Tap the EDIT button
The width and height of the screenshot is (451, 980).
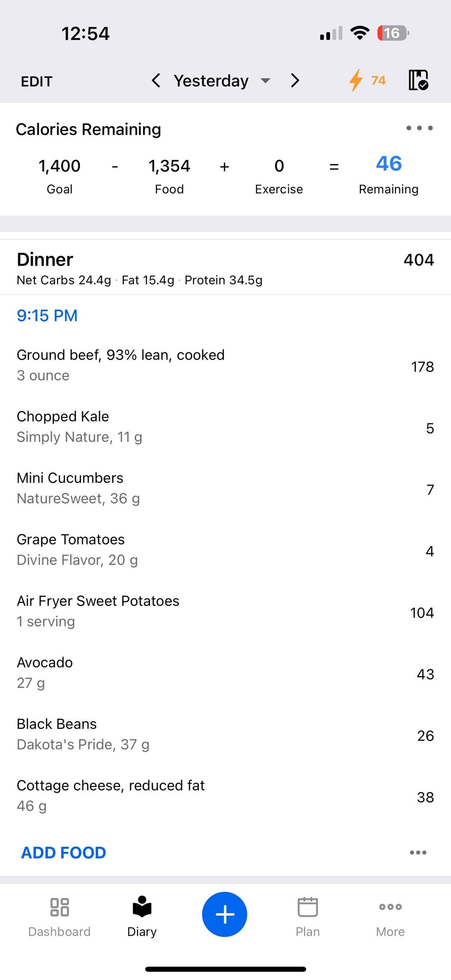click(37, 81)
